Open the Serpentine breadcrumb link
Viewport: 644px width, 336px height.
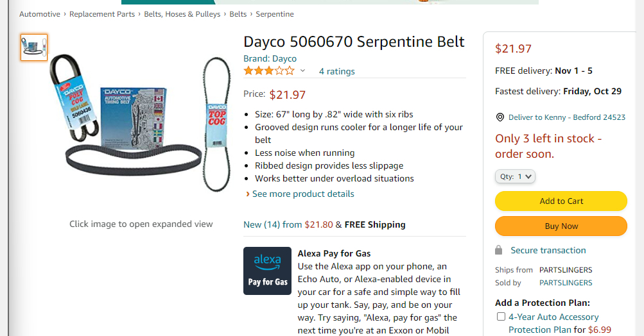(x=275, y=14)
